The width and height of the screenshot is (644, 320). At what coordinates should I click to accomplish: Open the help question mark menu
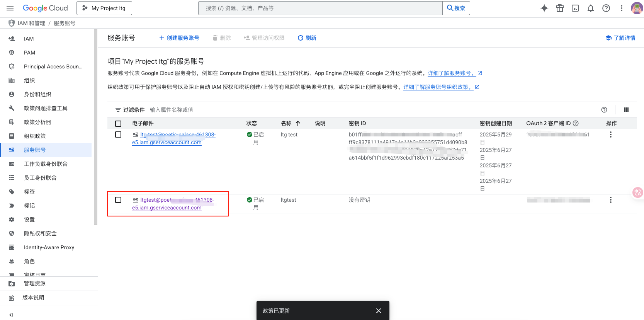tap(606, 8)
